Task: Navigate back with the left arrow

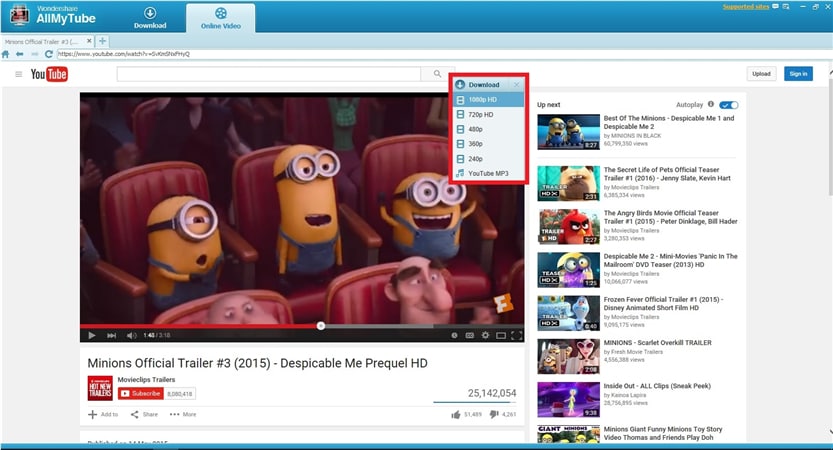Action: [20, 54]
